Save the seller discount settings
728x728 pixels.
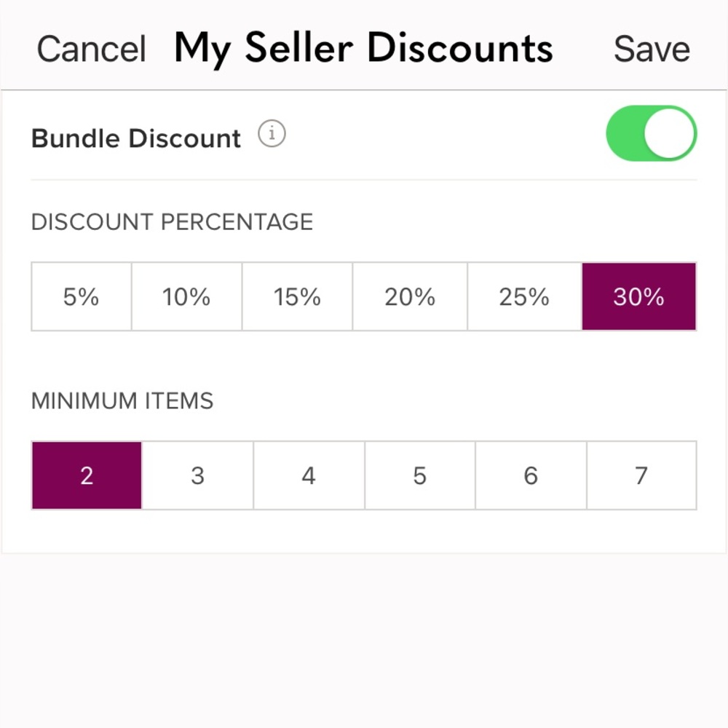click(652, 47)
